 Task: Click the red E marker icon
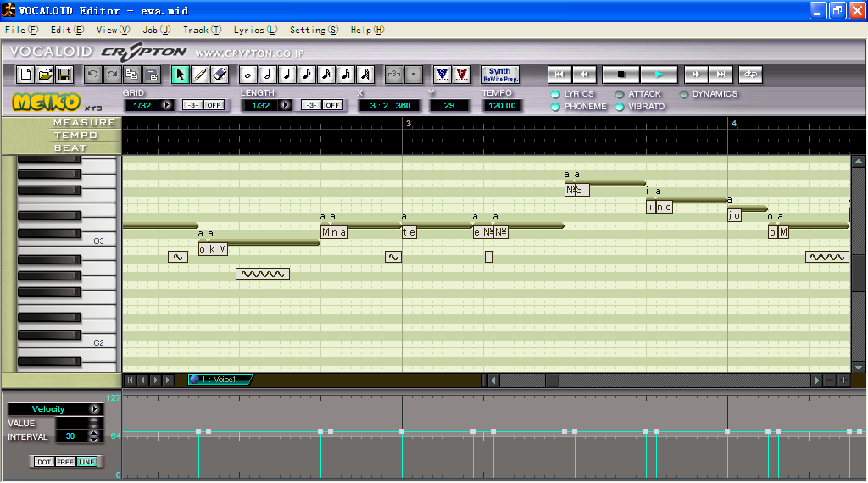[462, 74]
